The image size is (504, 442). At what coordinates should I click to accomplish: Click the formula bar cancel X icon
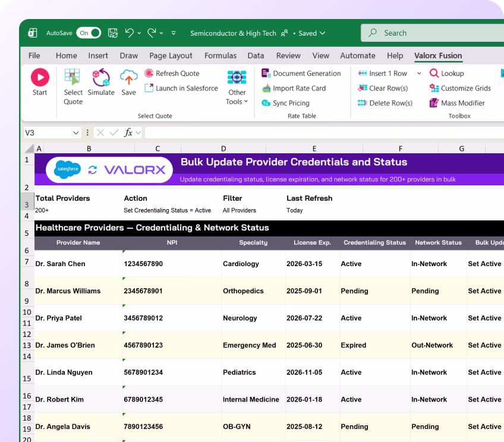(100, 132)
